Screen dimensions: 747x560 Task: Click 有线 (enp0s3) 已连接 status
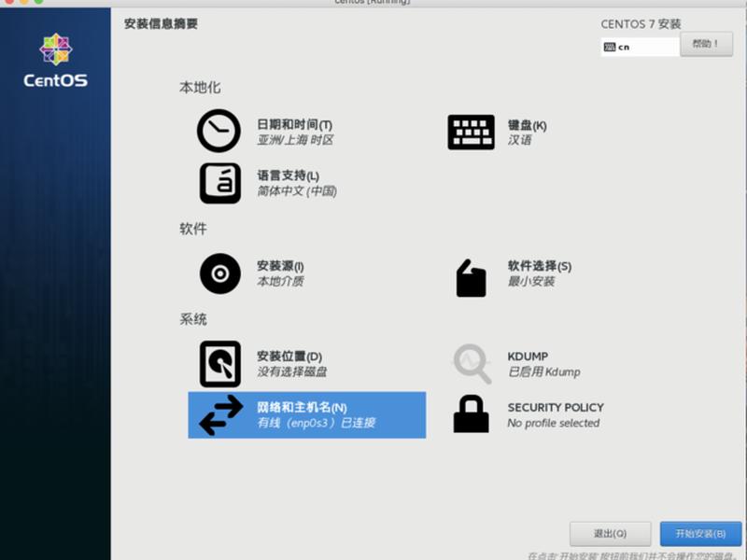(316, 423)
